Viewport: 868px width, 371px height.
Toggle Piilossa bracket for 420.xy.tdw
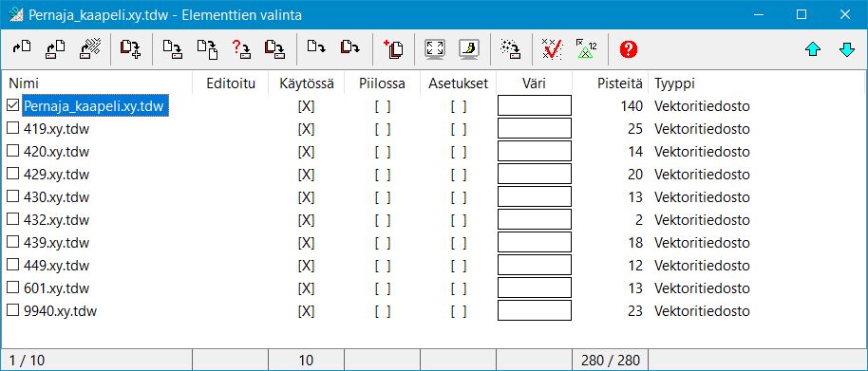[383, 152]
